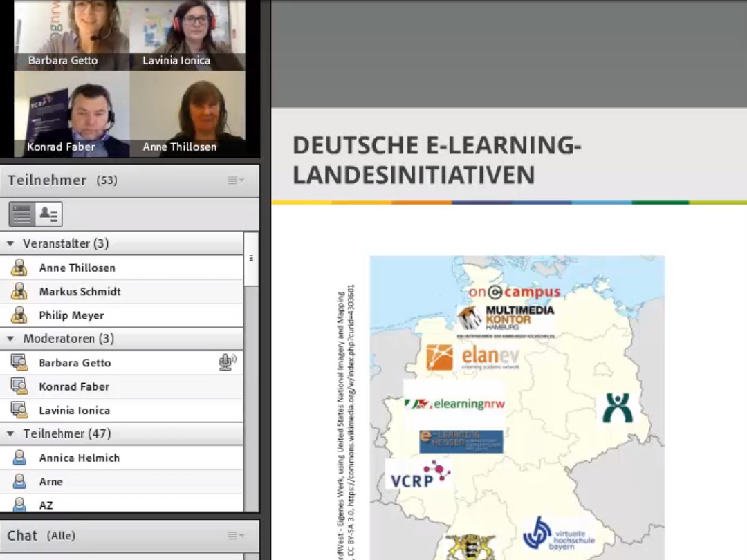Click Lavinia Ionica's webcam video
The width and height of the screenshot is (747, 560).
click(x=187, y=35)
